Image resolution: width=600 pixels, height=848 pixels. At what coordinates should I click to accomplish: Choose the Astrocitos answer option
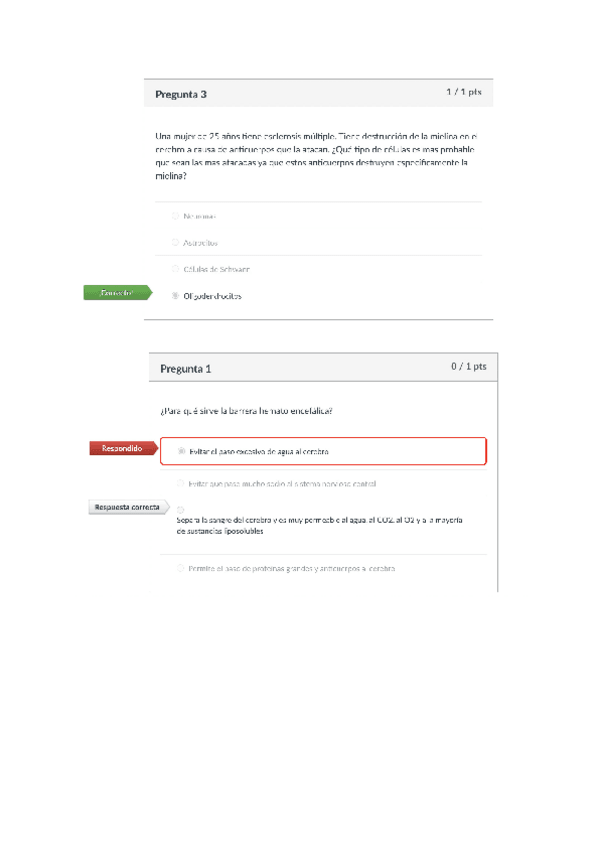click(x=175, y=242)
